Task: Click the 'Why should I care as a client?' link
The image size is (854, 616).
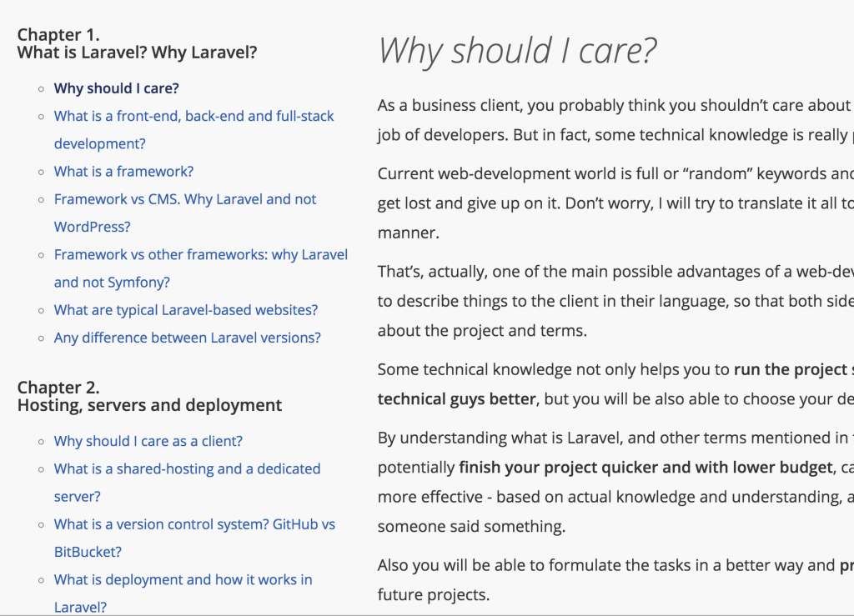Action: click(x=148, y=441)
